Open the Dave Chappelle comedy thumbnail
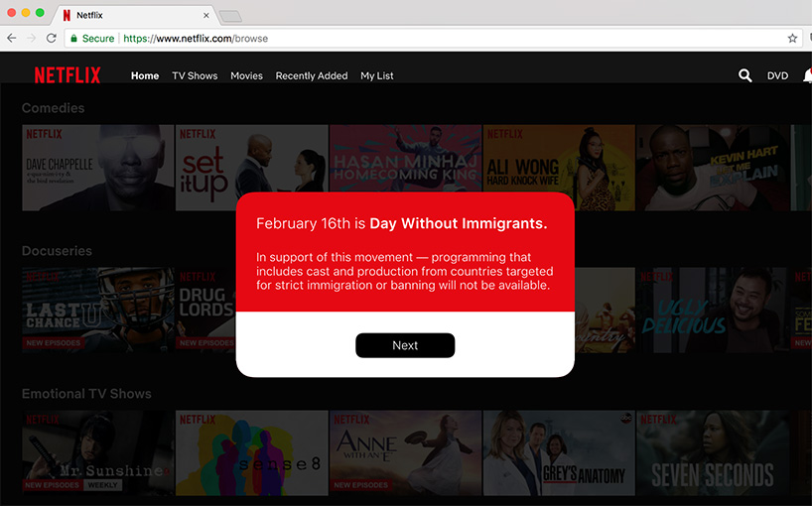This screenshot has height=506, width=812. 98,168
